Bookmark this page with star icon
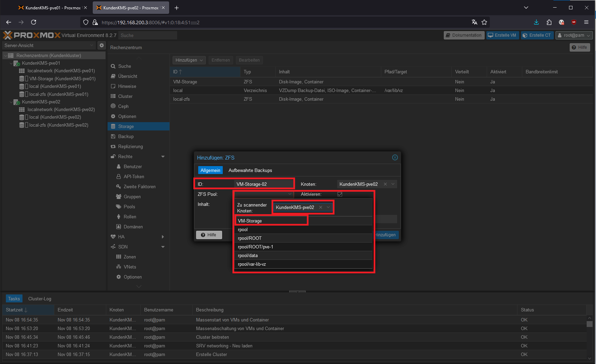596x364 pixels. (x=484, y=22)
